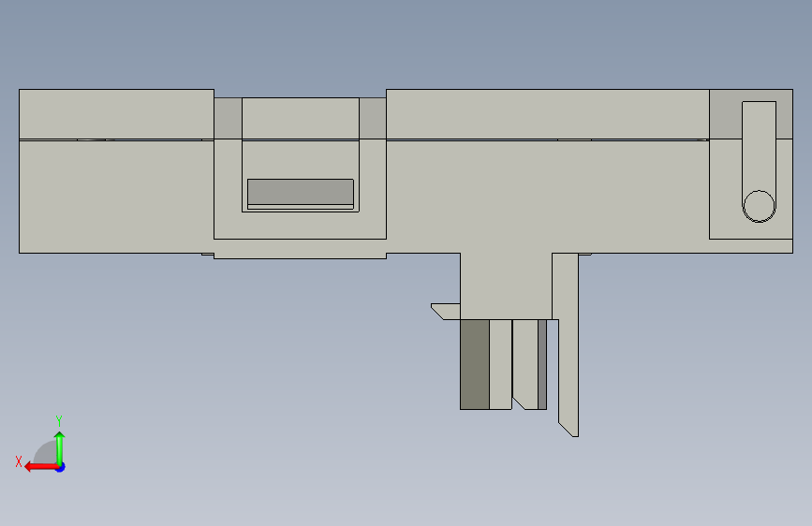Select the dark olive block face at bottom
Image resolution: width=812 pixels, height=526 pixels.
pos(475,364)
